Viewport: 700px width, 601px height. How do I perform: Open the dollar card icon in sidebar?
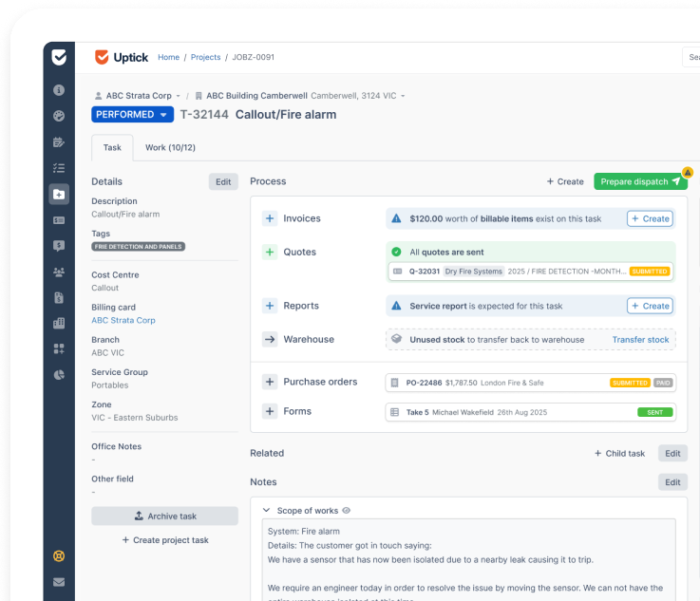59,220
